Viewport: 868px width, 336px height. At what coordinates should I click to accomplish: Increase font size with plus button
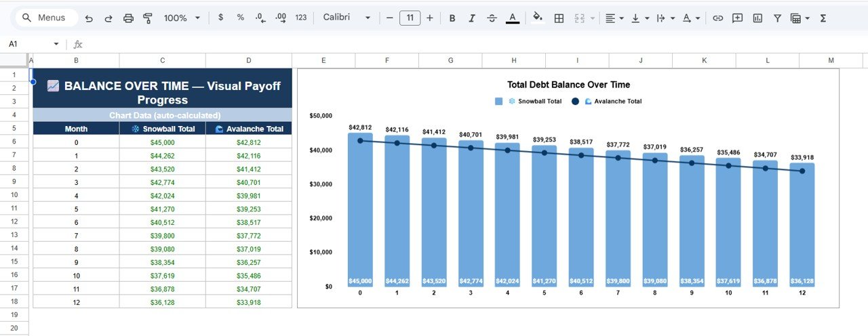coord(429,18)
